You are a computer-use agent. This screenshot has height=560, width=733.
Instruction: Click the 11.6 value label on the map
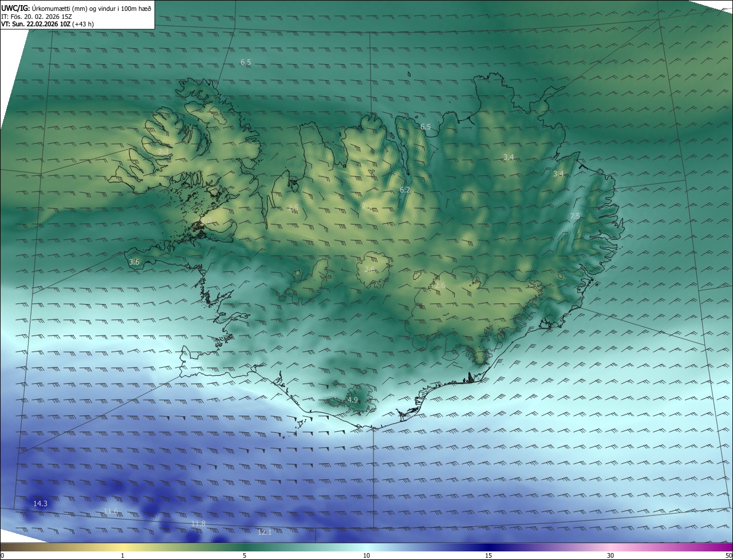[x=111, y=511]
